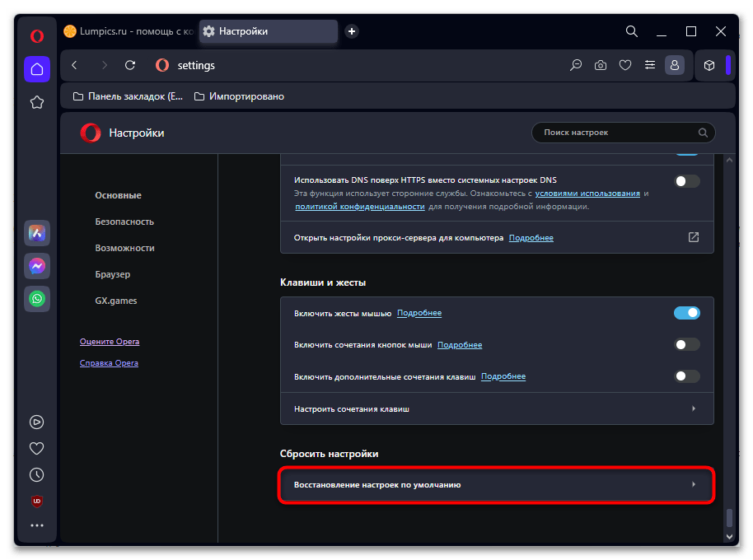Click the scrollbar down arrow
753x560 pixels.
pyautogui.click(x=729, y=536)
